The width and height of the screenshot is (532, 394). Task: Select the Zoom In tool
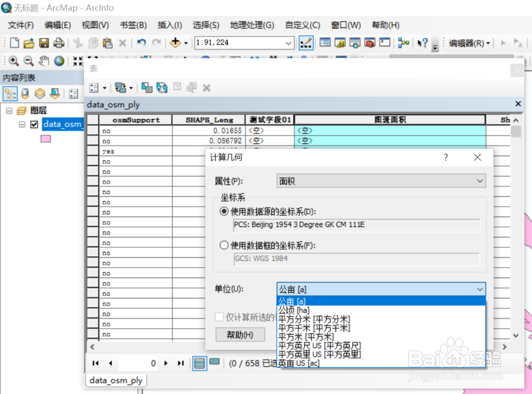point(14,61)
